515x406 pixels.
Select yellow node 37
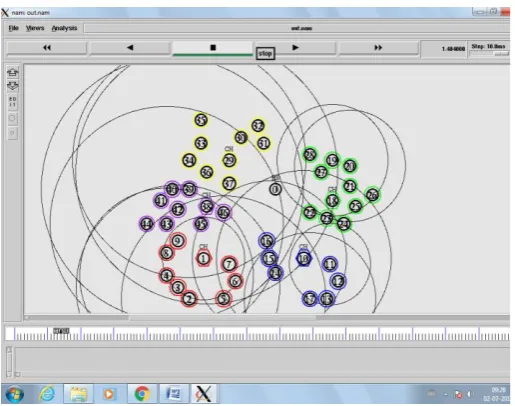pyautogui.click(x=229, y=183)
